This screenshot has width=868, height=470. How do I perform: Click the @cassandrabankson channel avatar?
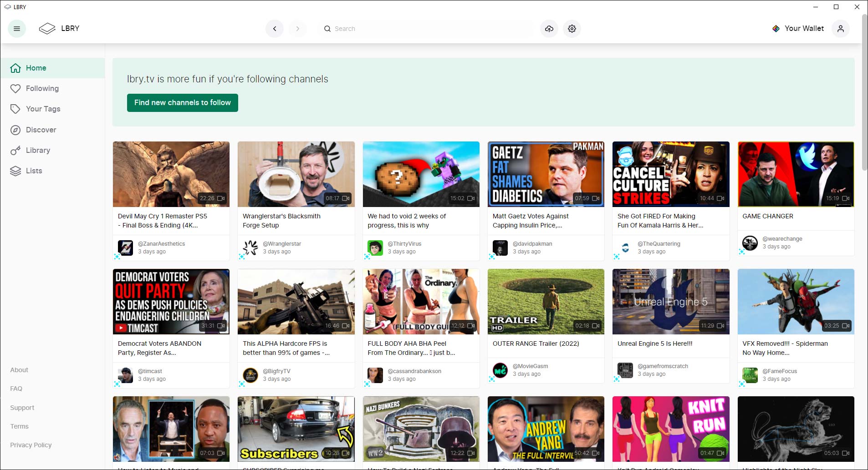pos(375,375)
